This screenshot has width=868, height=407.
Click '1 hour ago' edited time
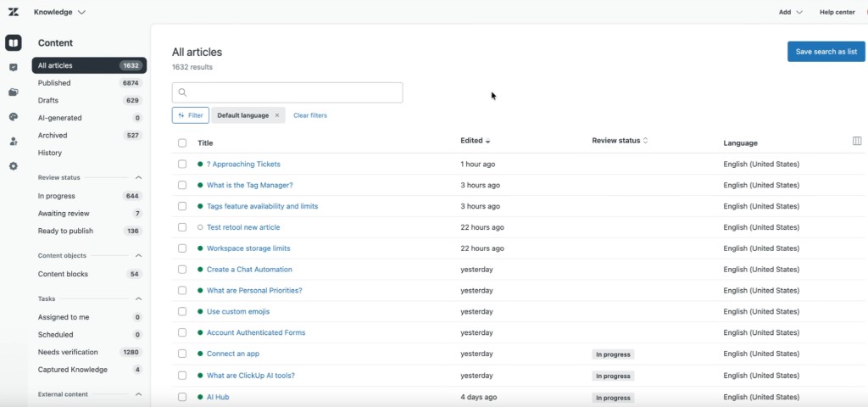pyautogui.click(x=478, y=164)
